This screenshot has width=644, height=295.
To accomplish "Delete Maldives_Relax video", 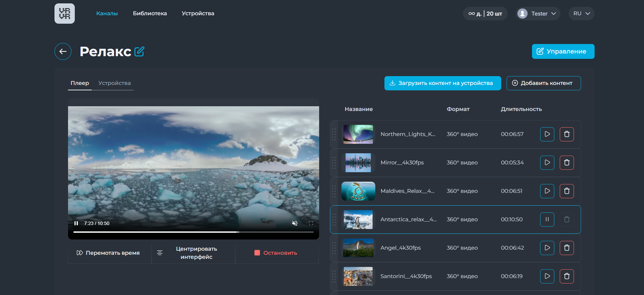I will pyautogui.click(x=567, y=191).
